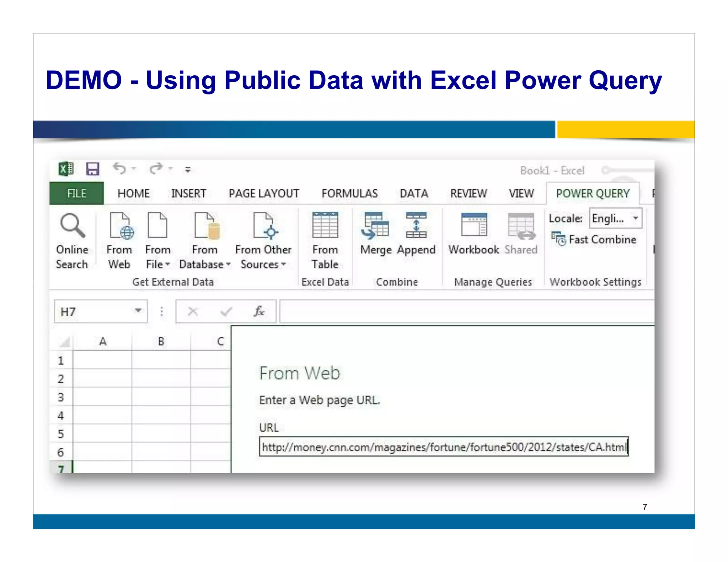Select column B header
The height and width of the screenshot is (562, 728).
(161, 341)
